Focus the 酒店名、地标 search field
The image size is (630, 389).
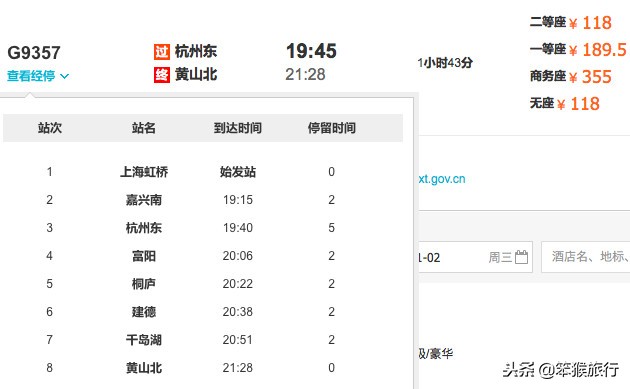[x=586, y=257]
